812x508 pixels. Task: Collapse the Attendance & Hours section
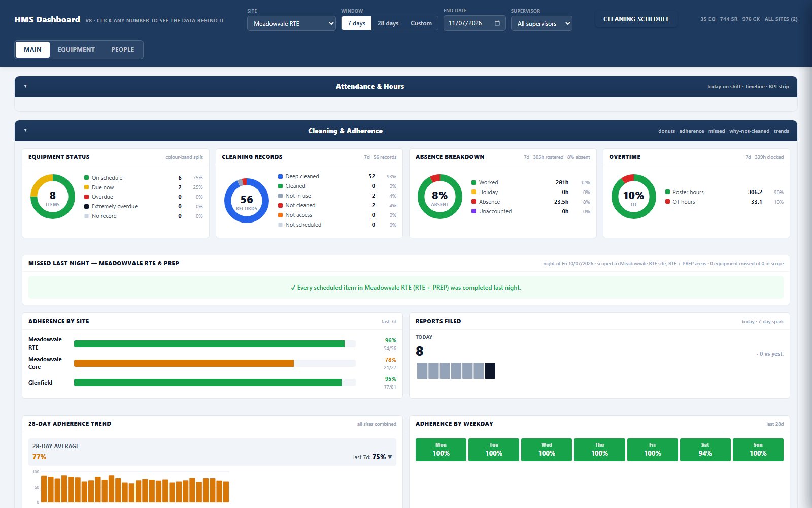(x=25, y=87)
